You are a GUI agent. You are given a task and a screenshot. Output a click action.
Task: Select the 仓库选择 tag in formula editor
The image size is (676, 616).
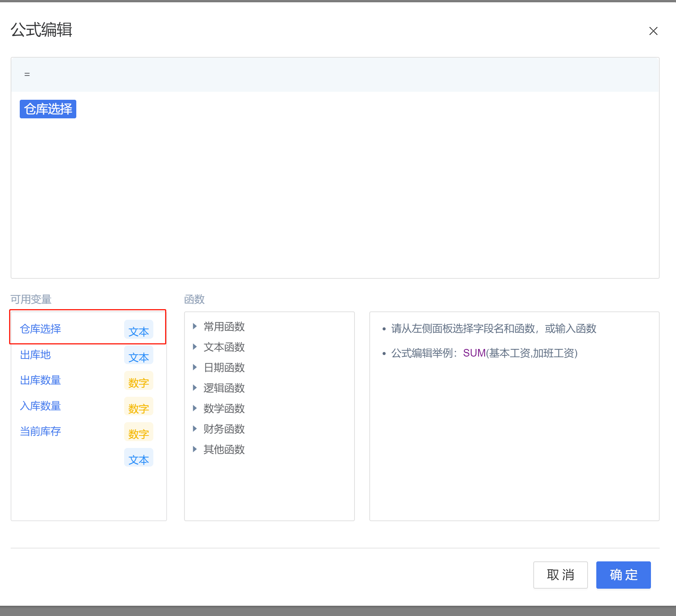tap(48, 109)
